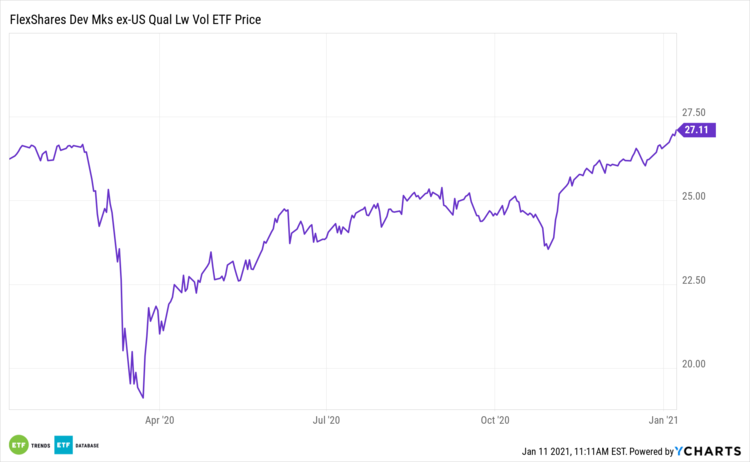Click the Apr '20 x-axis label
Viewport: 750px width, 462px height.
(x=160, y=421)
